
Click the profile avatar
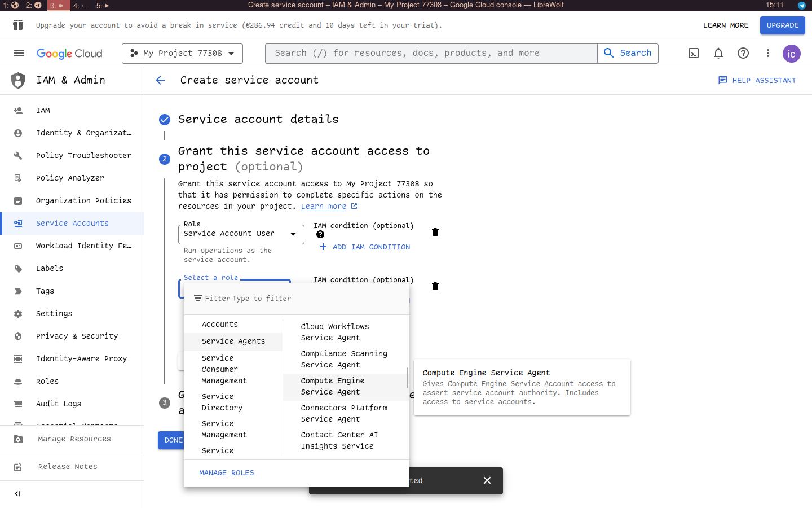coord(791,54)
